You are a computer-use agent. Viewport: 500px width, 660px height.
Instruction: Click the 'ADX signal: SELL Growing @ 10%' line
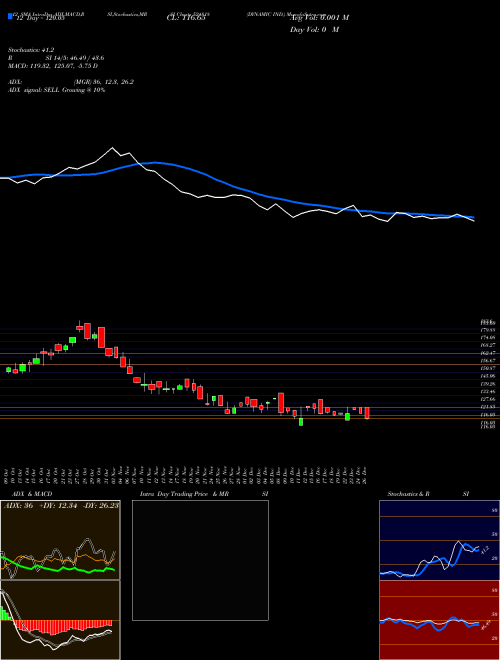(x=56, y=90)
